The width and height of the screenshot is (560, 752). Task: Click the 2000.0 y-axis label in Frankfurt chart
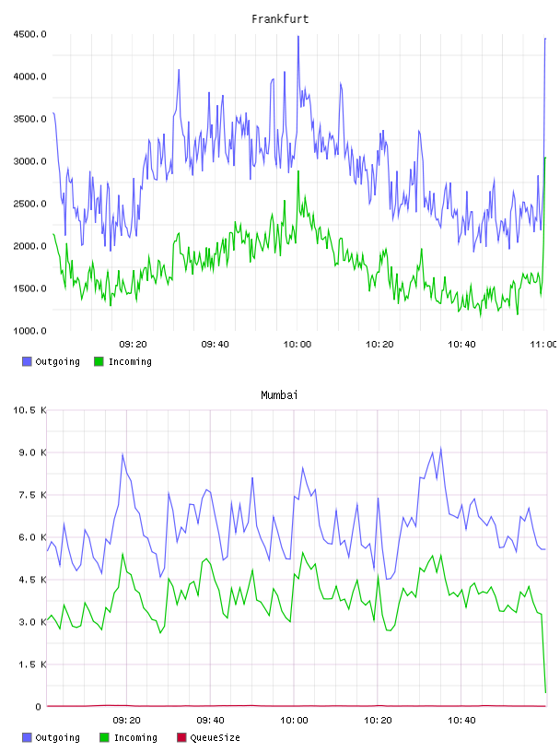[29, 246]
